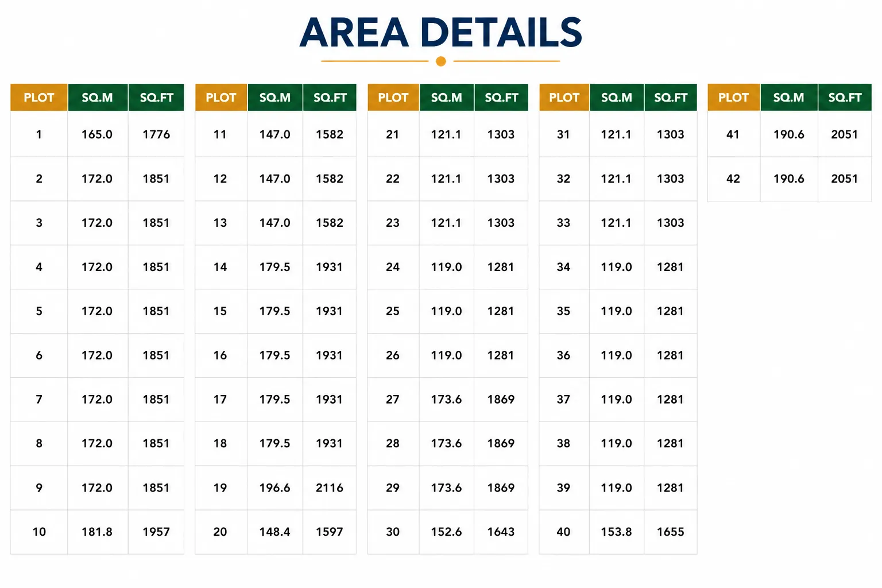Select plot number 30 cell
Image resolution: width=882 pixels, height=588 pixels.
pos(393,532)
